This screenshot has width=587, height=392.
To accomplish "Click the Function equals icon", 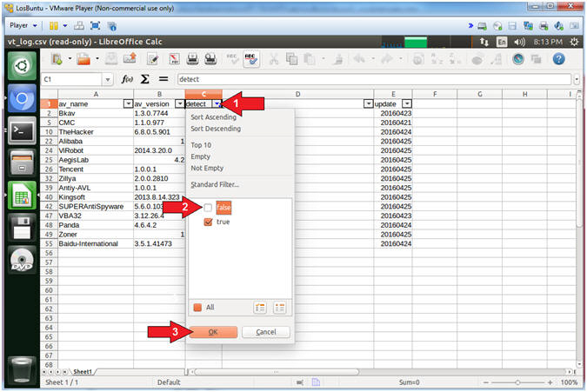I will (x=163, y=79).
